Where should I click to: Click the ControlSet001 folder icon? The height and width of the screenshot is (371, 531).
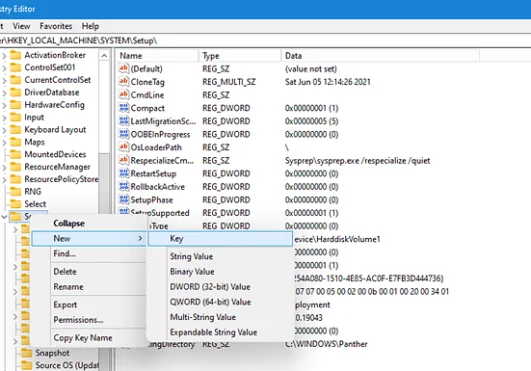[x=16, y=68]
